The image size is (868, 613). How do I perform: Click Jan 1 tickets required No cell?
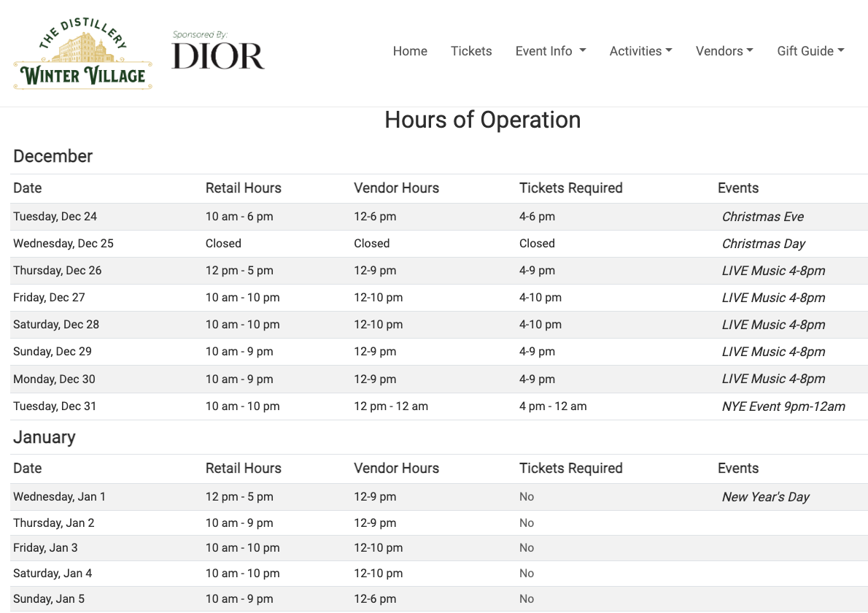[x=527, y=497]
